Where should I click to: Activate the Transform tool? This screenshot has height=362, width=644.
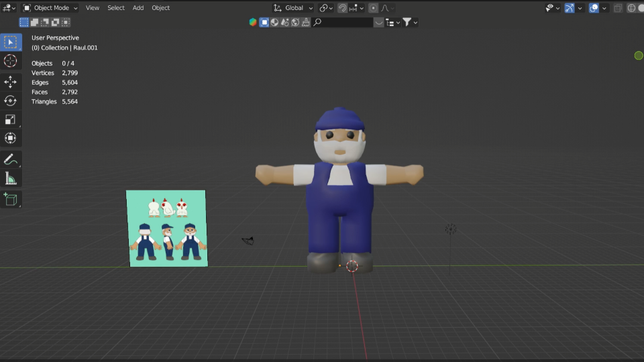(10, 138)
